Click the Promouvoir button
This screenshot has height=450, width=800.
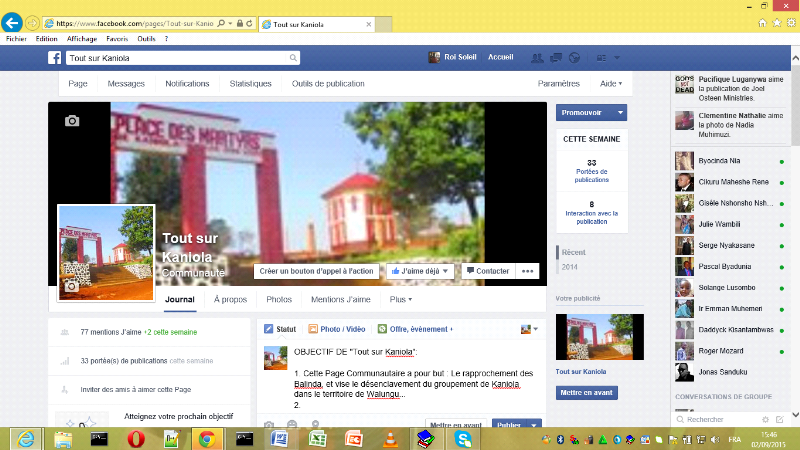(584, 113)
